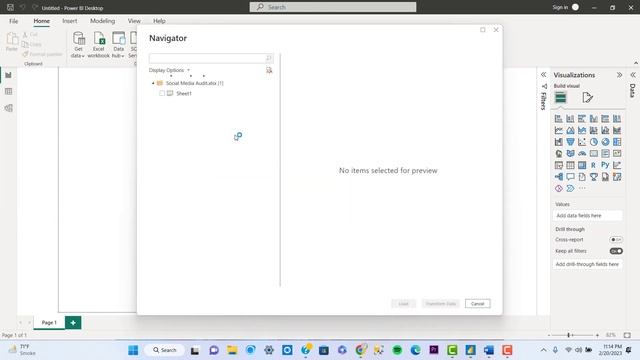
Task: Switch to the Help ribbon tab
Action: pos(159,21)
